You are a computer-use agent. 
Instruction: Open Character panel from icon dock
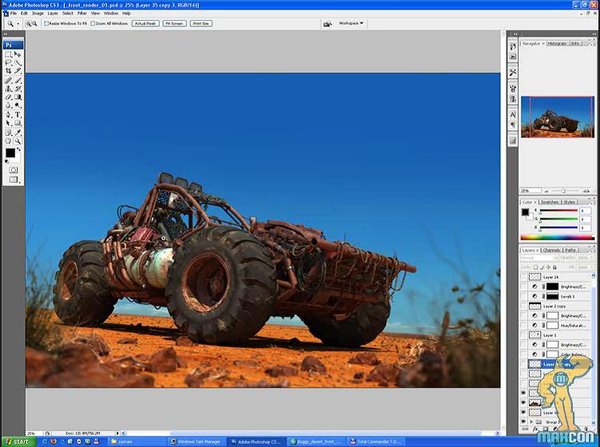coord(513,114)
